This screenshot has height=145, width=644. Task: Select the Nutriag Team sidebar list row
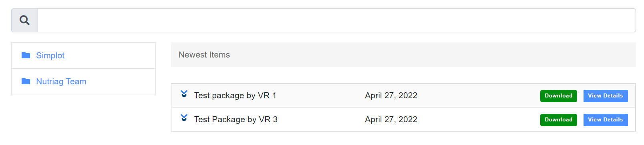pos(83,81)
